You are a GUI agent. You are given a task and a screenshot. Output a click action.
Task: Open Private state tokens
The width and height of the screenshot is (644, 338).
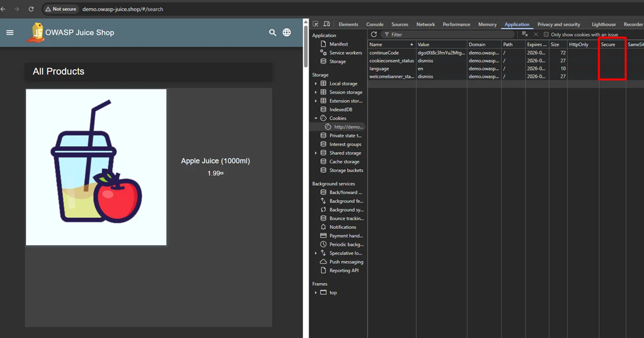tap(345, 136)
